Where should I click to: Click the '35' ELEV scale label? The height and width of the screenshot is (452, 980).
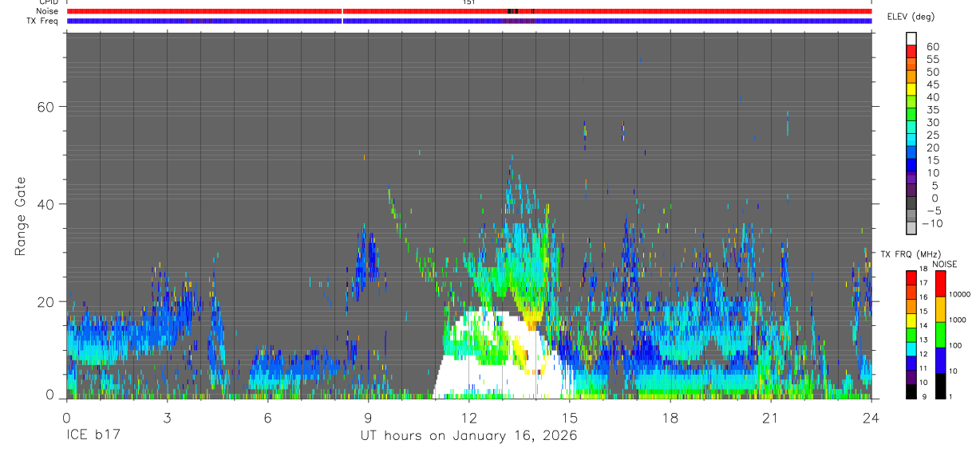(x=931, y=109)
